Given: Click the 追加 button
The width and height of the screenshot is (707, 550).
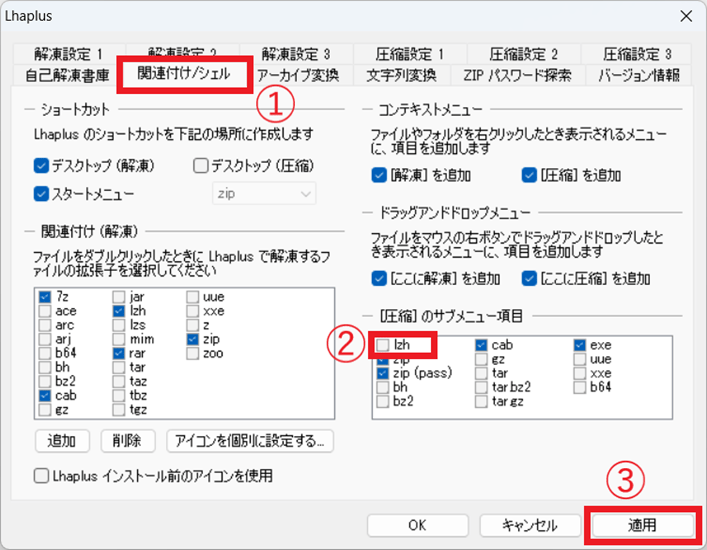Looking at the screenshot, I should 62,441.
